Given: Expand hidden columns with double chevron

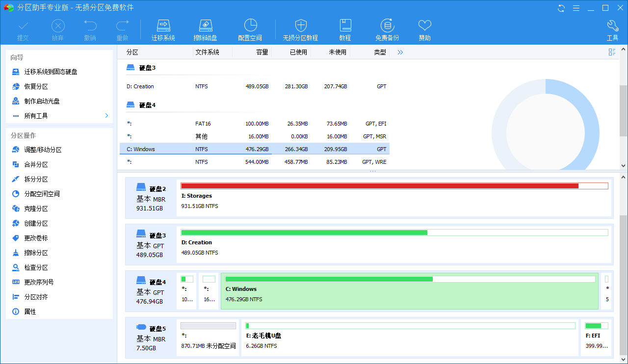Looking at the screenshot, I should click(x=400, y=52).
